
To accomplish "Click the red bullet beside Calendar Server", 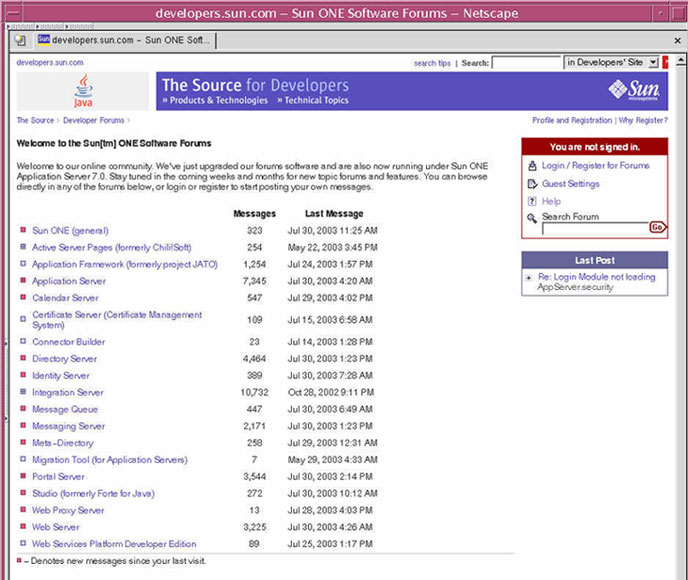I will point(23,297).
